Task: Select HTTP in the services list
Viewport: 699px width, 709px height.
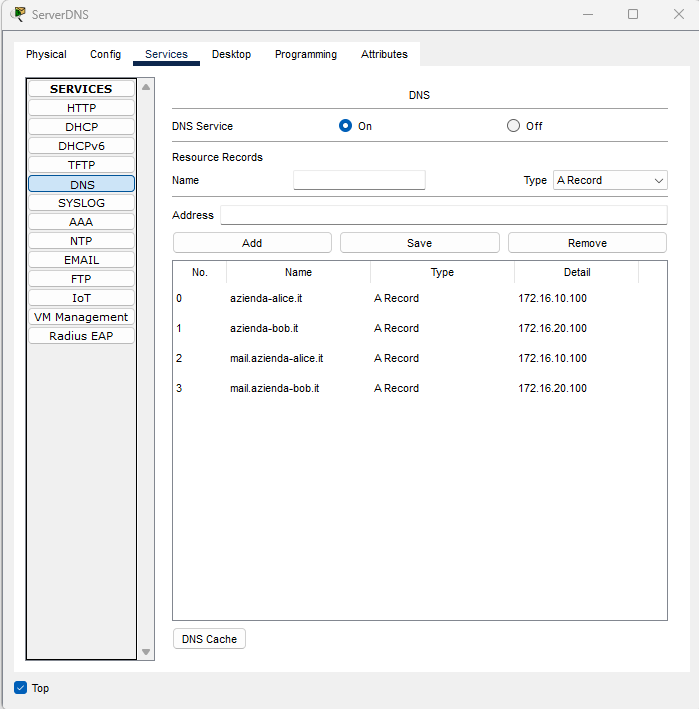Action: [81, 108]
